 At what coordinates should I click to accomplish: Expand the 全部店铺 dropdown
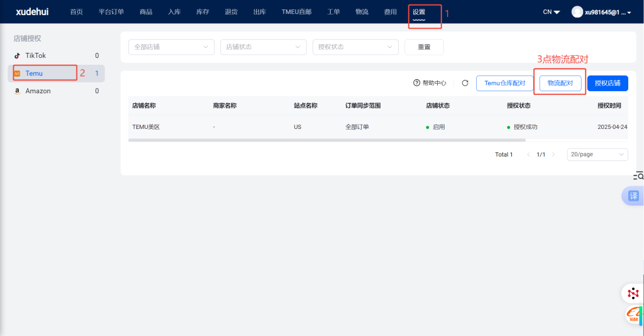click(x=170, y=47)
